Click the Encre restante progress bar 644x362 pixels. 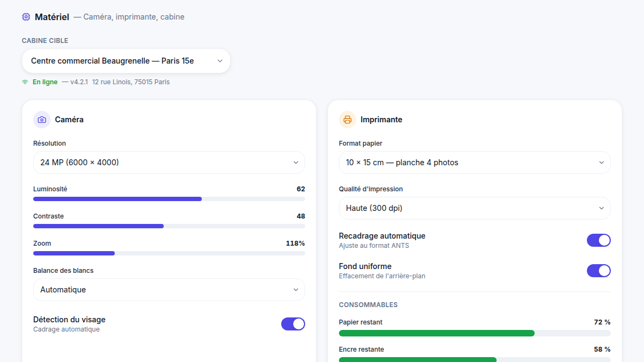pos(474,360)
